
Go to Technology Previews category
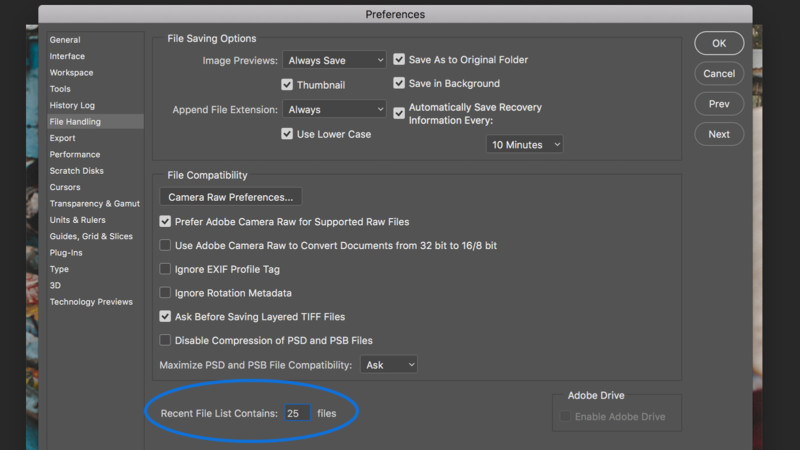[x=91, y=302]
